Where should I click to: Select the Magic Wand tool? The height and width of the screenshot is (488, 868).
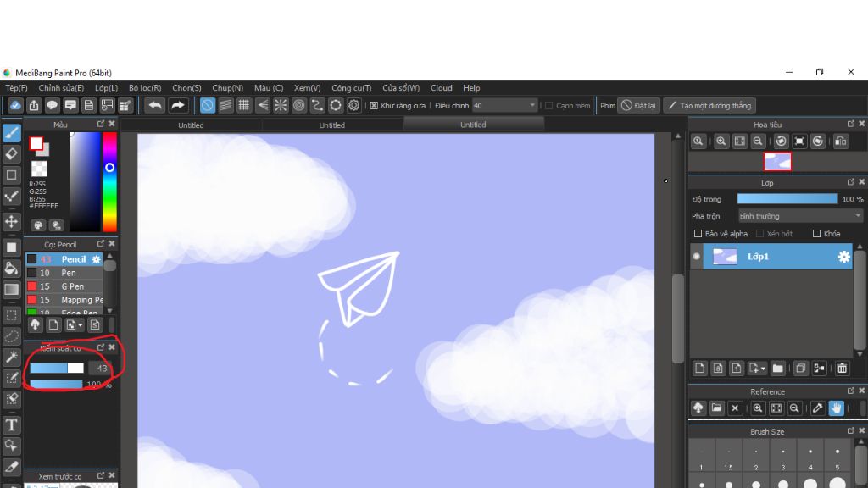click(12, 357)
